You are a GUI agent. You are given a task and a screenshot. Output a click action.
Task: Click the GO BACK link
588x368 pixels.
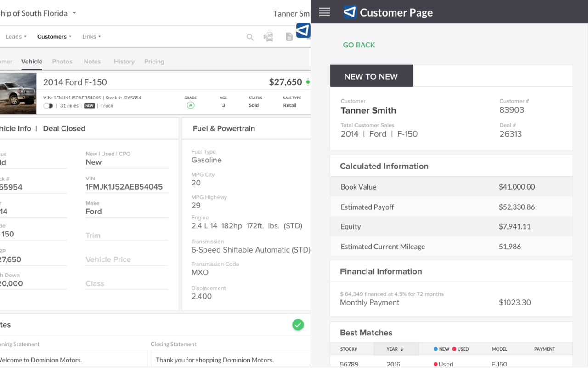(359, 45)
